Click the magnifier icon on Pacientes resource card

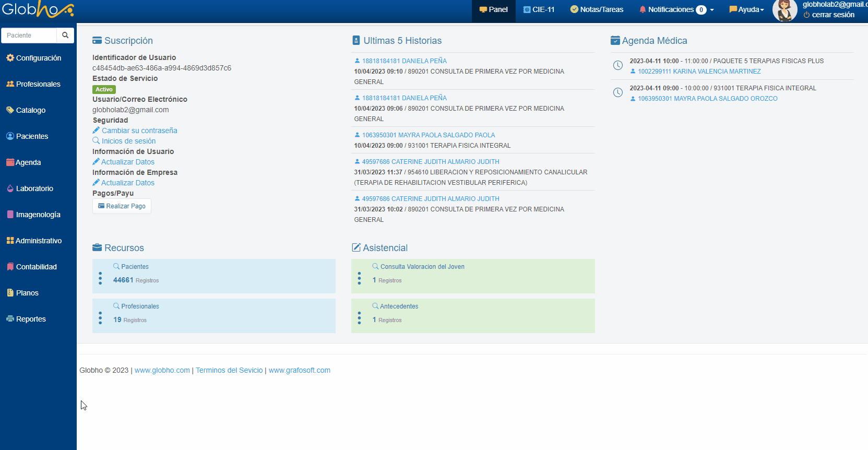coord(116,266)
